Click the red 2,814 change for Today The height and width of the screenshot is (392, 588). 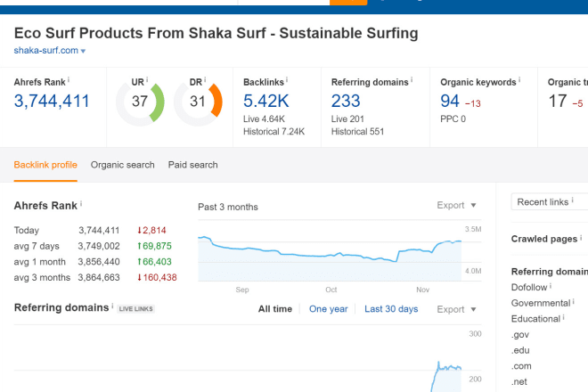(x=151, y=231)
